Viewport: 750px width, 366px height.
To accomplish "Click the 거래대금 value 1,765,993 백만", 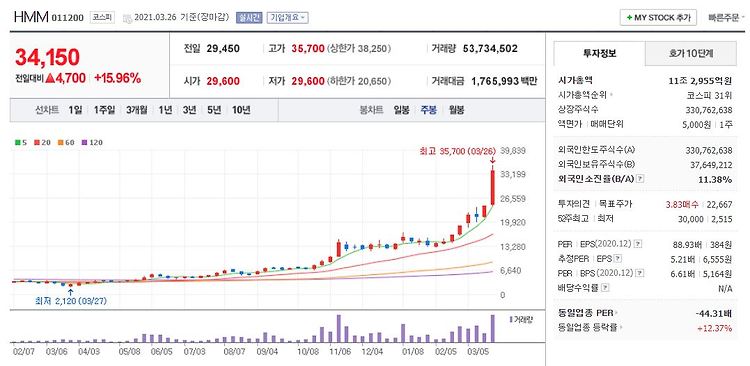I will tap(504, 81).
